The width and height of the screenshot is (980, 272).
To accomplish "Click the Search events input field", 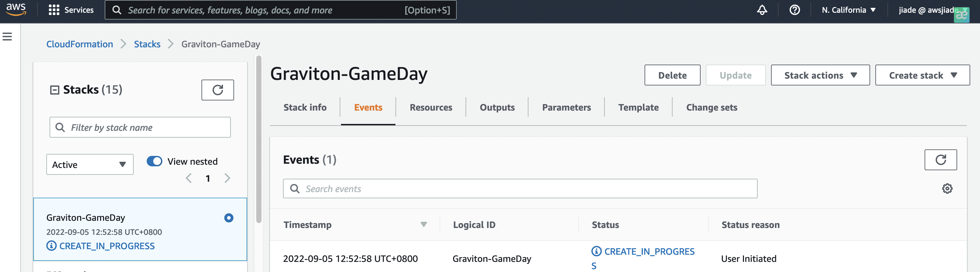I will [x=525, y=189].
